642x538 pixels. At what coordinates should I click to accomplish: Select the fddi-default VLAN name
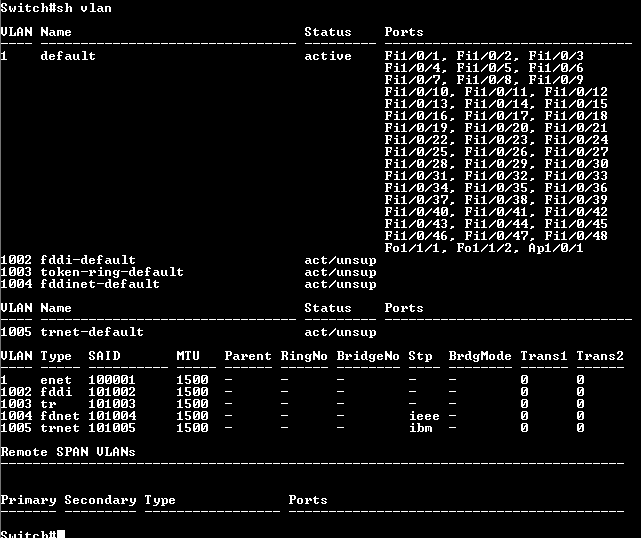click(x=88, y=260)
